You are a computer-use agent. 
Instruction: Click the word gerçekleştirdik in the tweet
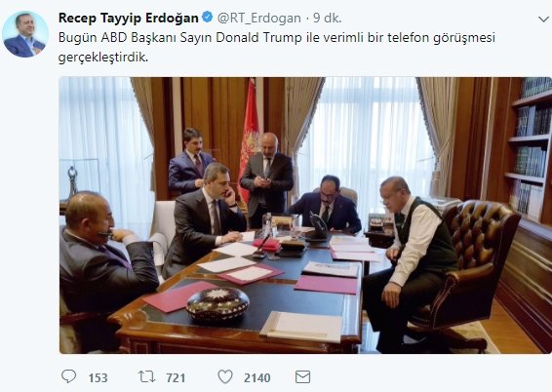point(102,58)
